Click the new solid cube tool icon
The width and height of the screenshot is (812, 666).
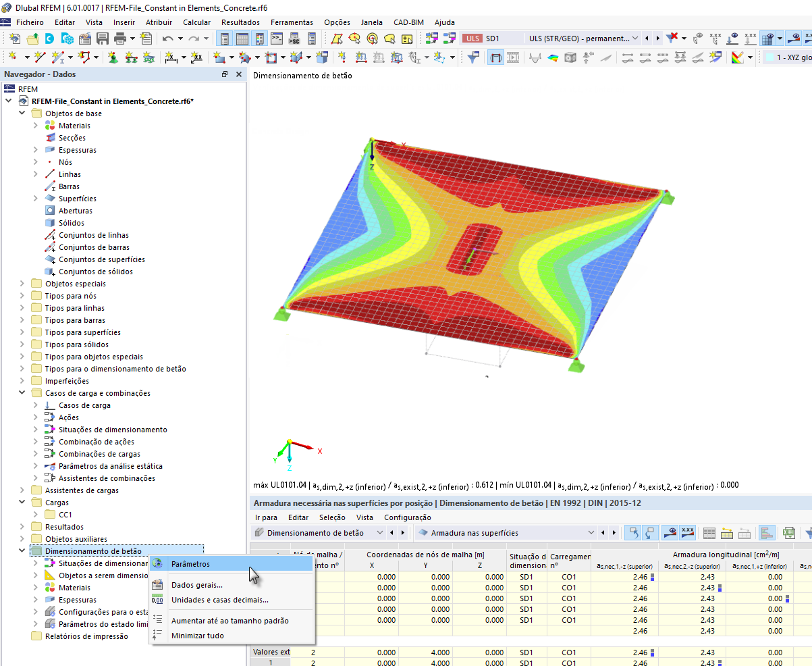click(322, 57)
